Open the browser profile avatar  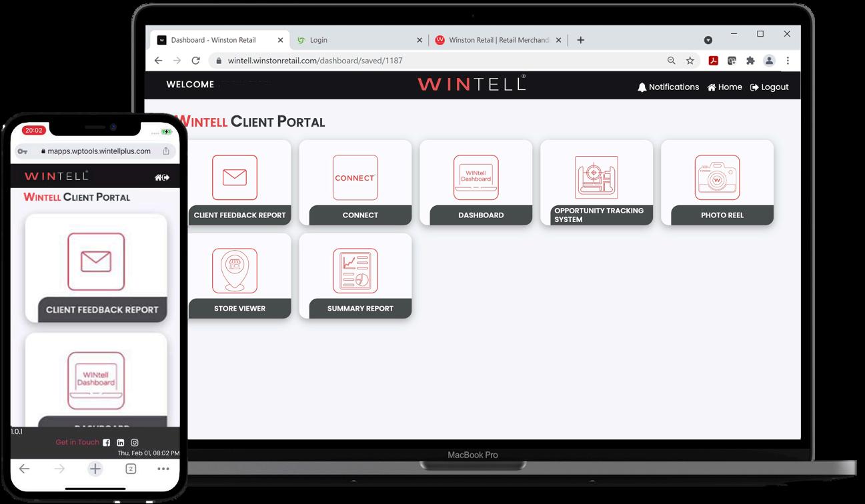pos(769,61)
